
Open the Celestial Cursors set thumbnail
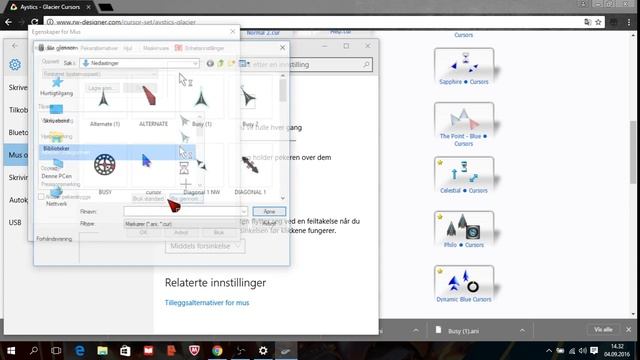click(464, 173)
